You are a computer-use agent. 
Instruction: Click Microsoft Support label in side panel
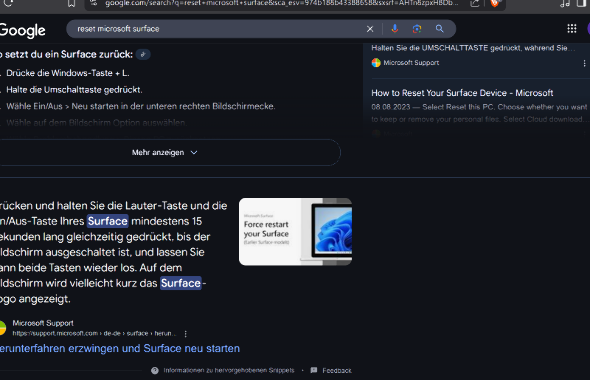411,63
